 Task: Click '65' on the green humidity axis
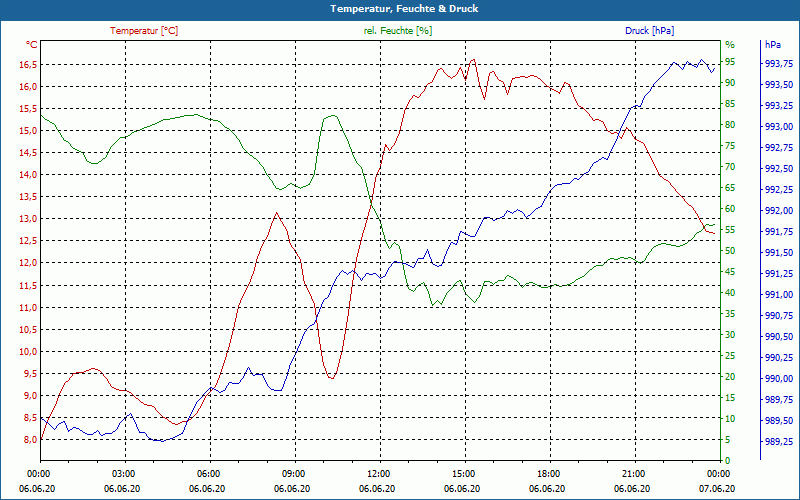(730, 188)
